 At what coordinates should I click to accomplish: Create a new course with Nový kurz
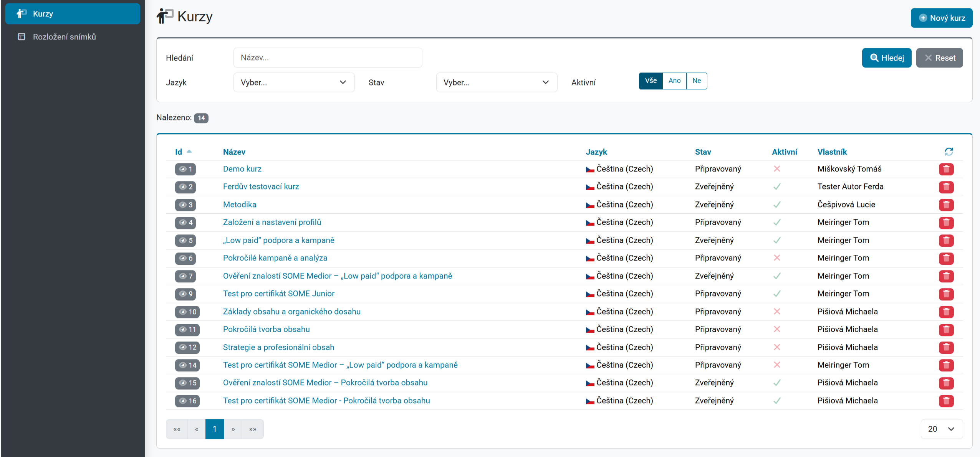pos(942,18)
